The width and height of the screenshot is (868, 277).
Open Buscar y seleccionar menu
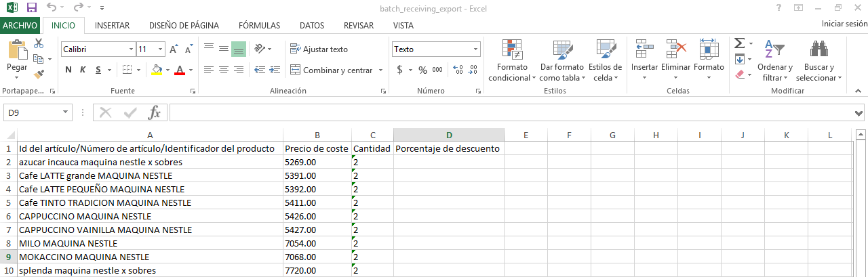point(818,60)
